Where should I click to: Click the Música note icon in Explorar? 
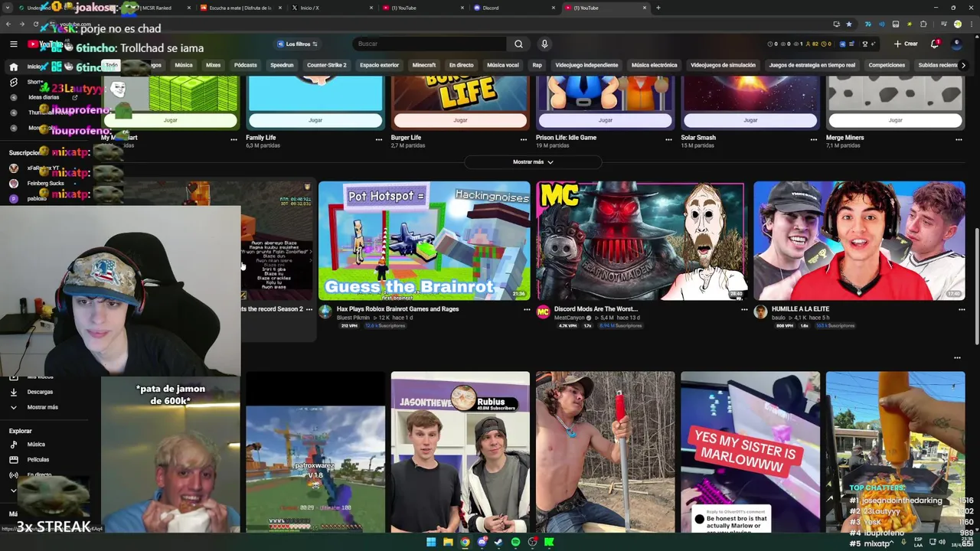click(13, 444)
